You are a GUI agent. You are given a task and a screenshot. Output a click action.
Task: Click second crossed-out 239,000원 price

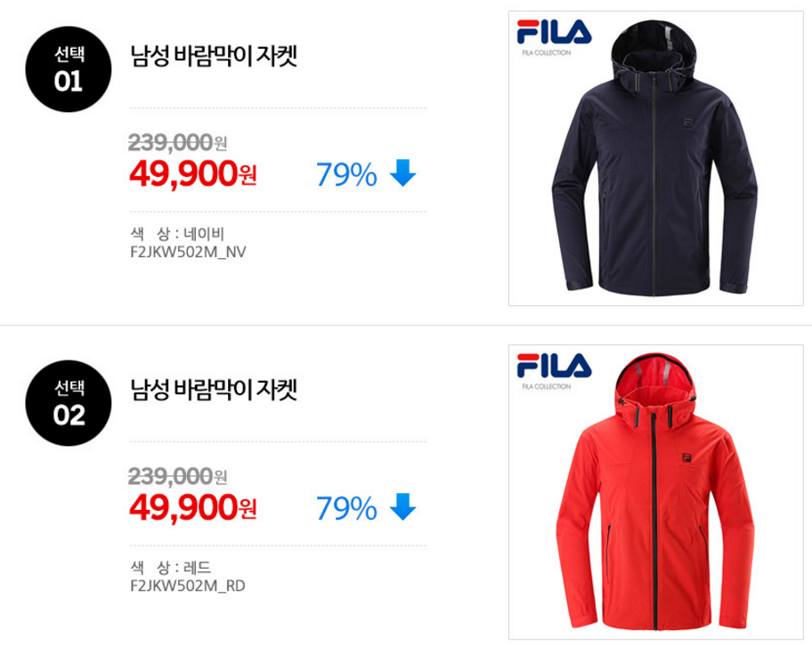pos(178,476)
